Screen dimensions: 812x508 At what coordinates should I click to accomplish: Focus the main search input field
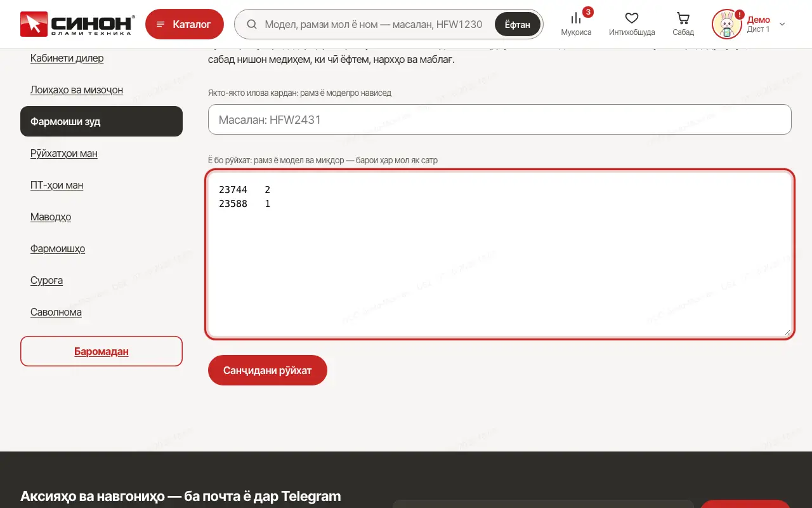(x=374, y=24)
